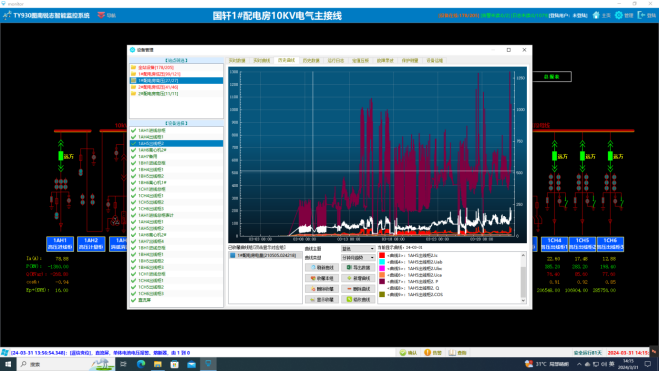Image resolution: width=659 pixels, height=371 pixels.
Task: Select device 直流屏 in device list
Action: pos(177,300)
